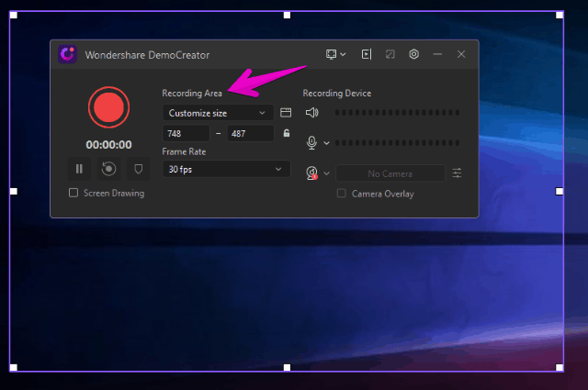
Task: Open settings hexagon icon in title bar
Action: 413,54
